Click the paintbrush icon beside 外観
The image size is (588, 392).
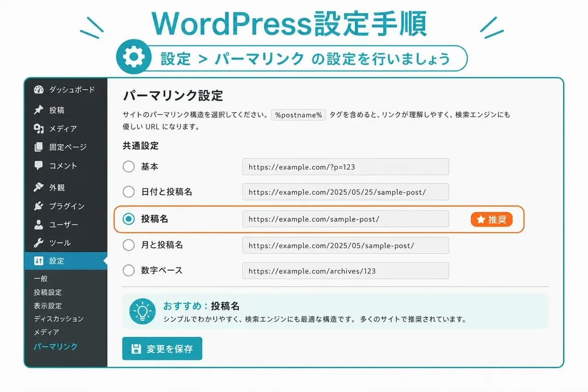pyautogui.click(x=39, y=187)
